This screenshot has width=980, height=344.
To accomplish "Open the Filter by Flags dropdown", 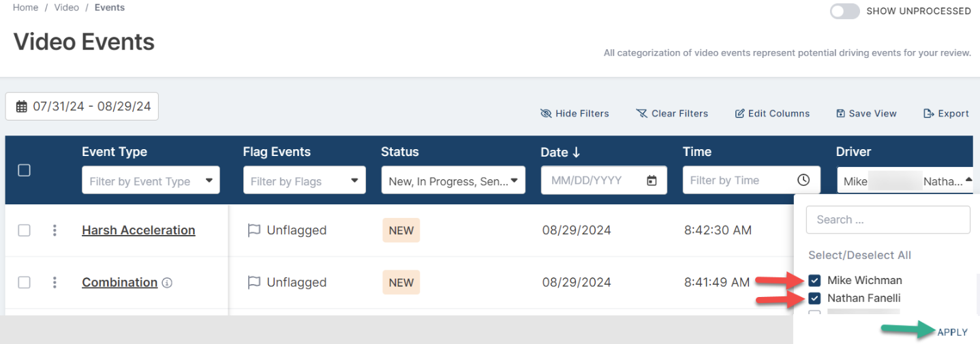I will coord(304,181).
